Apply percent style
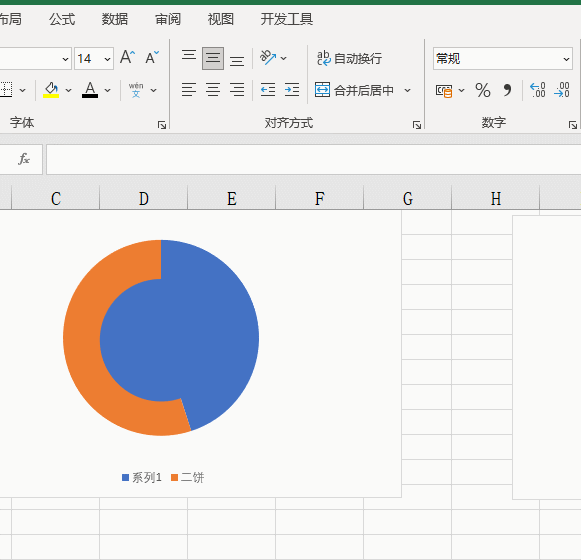This screenshot has height=560, width=581. pyautogui.click(x=483, y=90)
